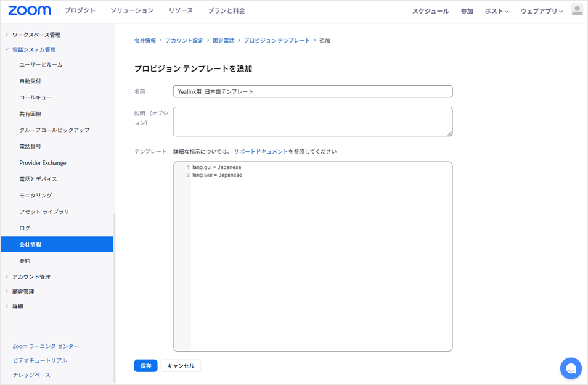Open プランと料金 page

point(226,11)
